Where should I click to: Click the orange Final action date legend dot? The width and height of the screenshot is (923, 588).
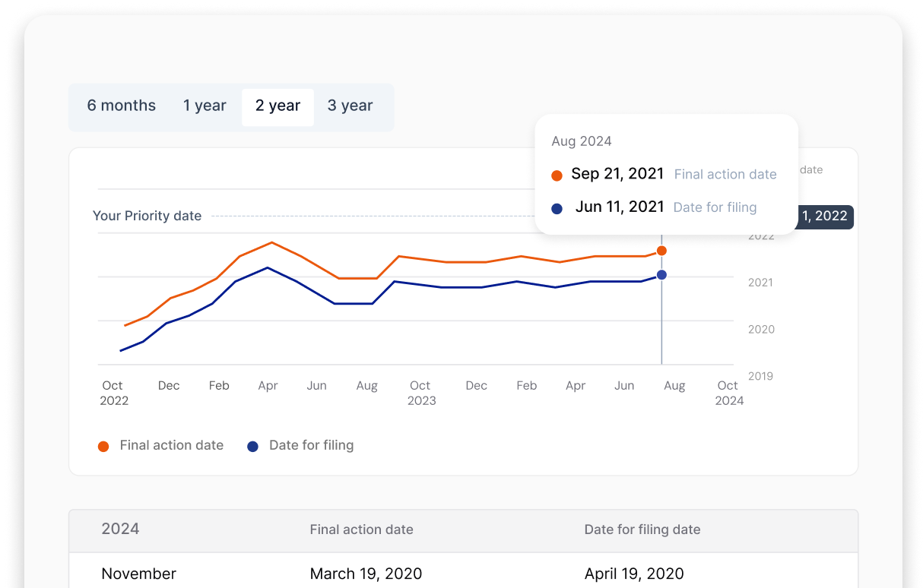click(103, 446)
